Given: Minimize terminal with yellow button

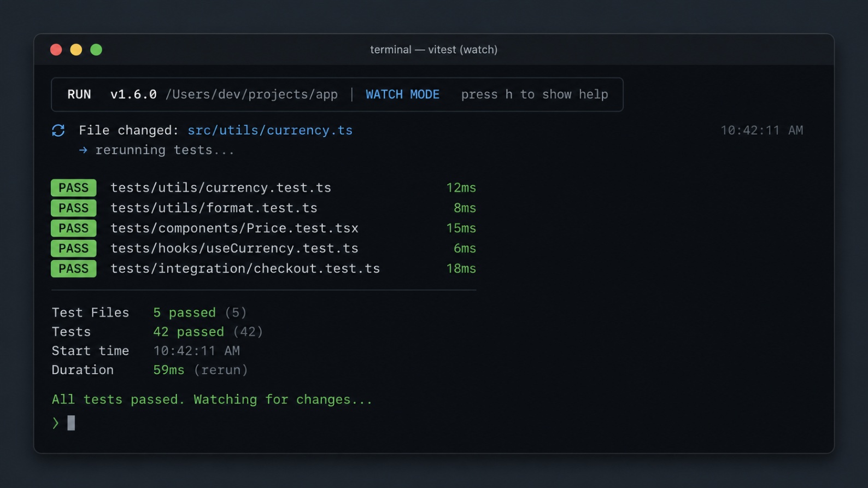Looking at the screenshot, I should click(76, 50).
